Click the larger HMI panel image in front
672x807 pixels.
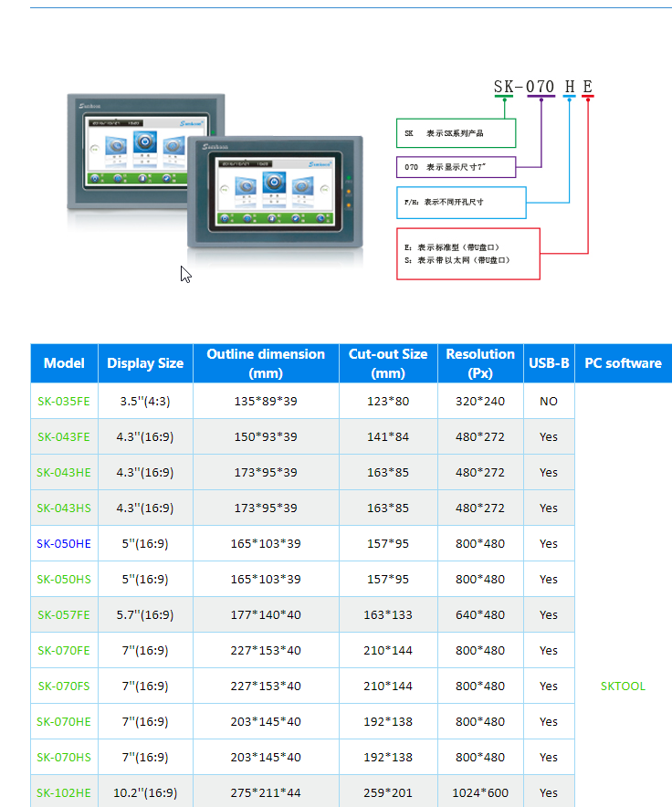pyautogui.click(x=275, y=192)
